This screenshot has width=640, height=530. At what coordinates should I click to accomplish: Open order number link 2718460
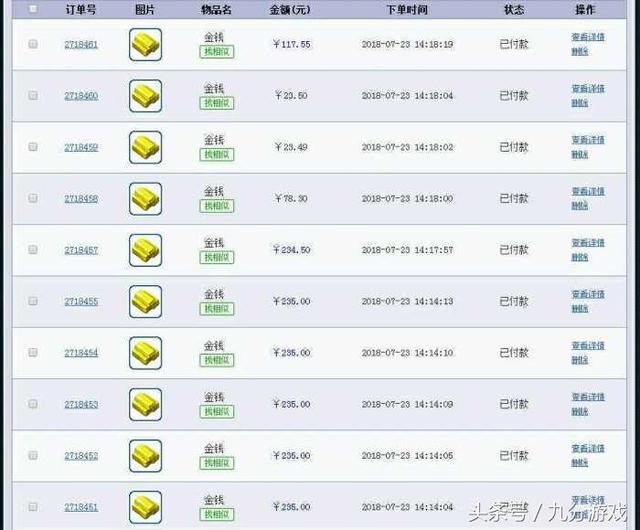click(x=81, y=96)
